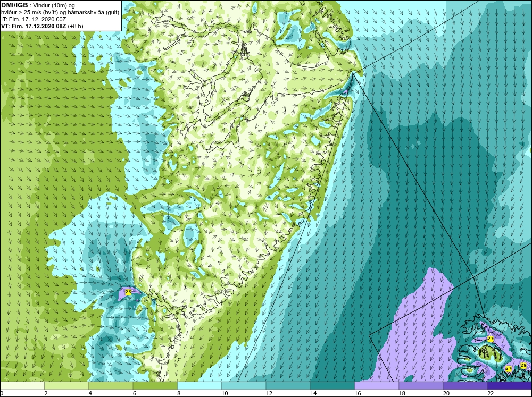Click the legend scale label '18'

(x=402, y=393)
